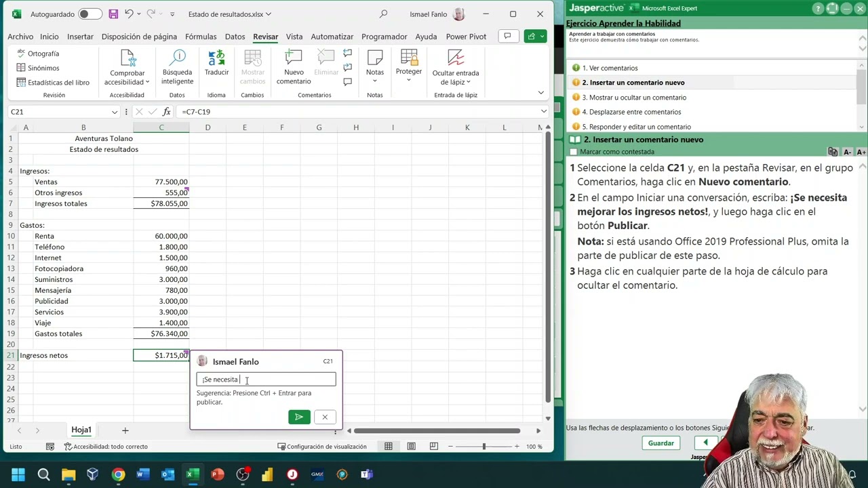Viewport: 868px width, 488px height.
Task: Add a new sheet with plus icon
Action: point(125,430)
